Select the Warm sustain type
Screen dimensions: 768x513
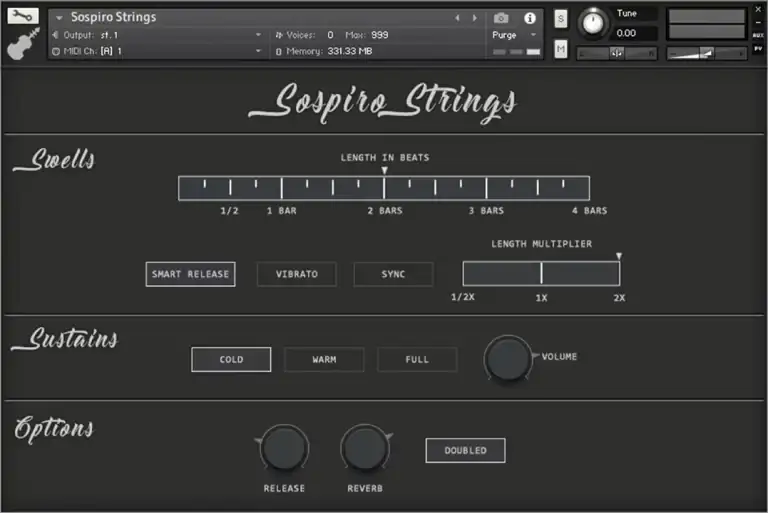click(x=324, y=360)
